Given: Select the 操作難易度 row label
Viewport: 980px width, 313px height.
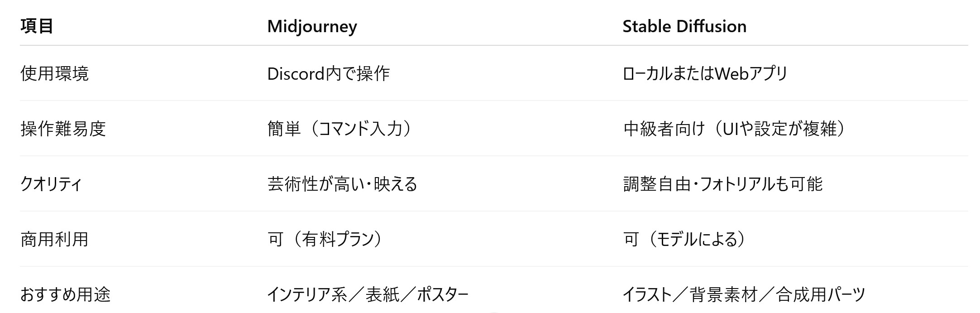Looking at the screenshot, I should pyautogui.click(x=63, y=129).
